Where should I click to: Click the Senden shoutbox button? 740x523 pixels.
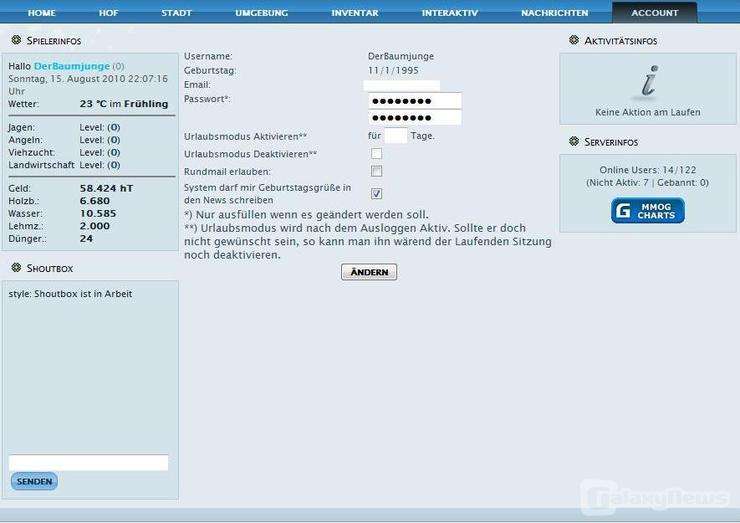pyautogui.click(x=34, y=482)
